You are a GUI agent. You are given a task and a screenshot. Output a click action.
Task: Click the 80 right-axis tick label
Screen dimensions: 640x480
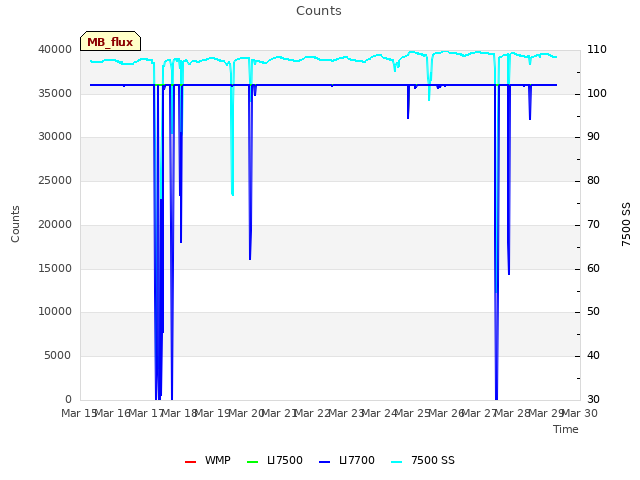[x=593, y=180]
